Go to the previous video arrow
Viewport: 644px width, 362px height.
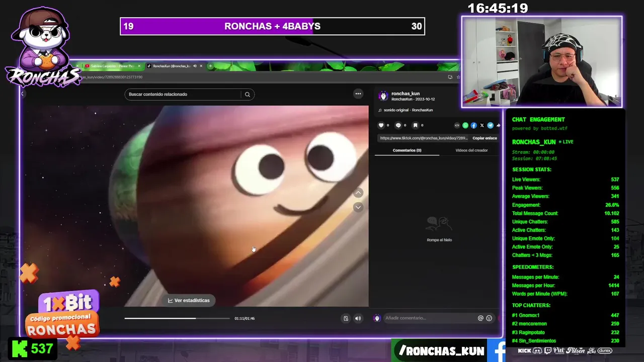(x=358, y=193)
